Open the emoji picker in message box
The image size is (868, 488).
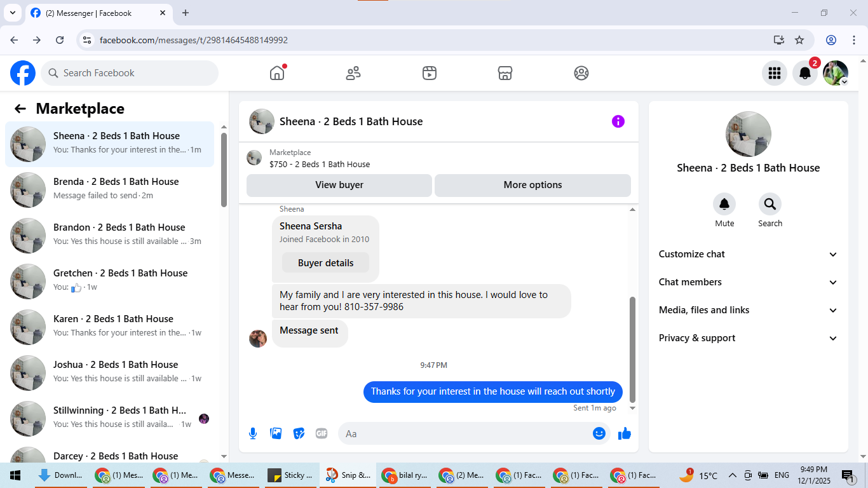point(599,433)
